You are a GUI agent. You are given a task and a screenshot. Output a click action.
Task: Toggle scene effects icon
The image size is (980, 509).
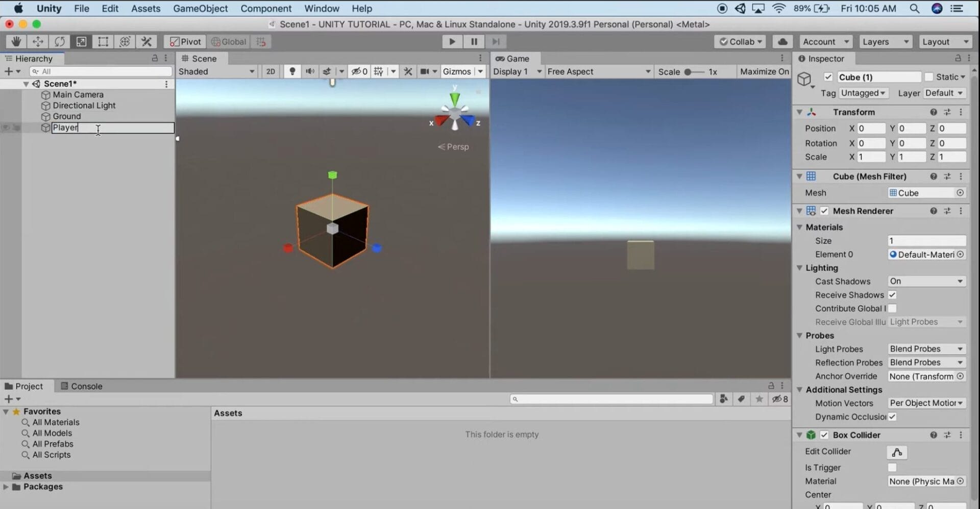[327, 71]
